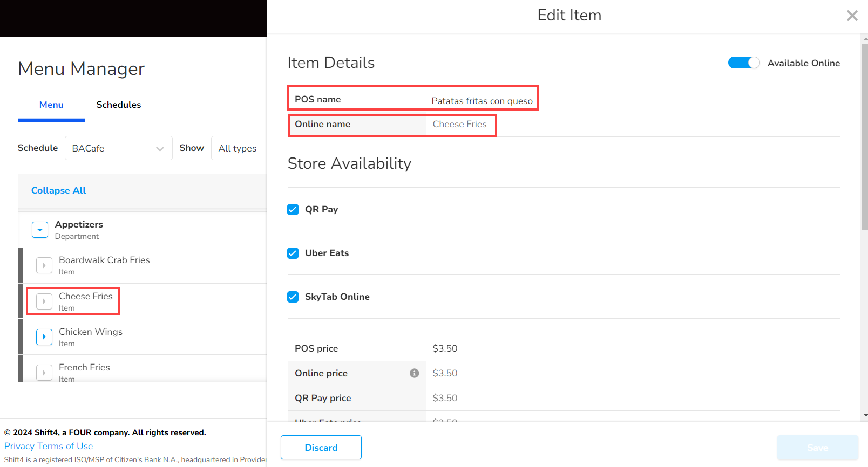Select the Menu tab
The width and height of the screenshot is (868, 467).
[51, 105]
